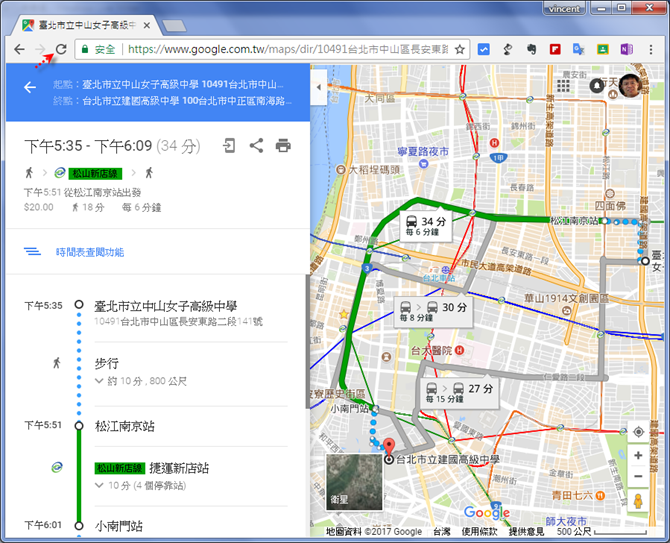This screenshot has width=670, height=543.
Task: Click the browser back arrow
Action: click(x=19, y=50)
